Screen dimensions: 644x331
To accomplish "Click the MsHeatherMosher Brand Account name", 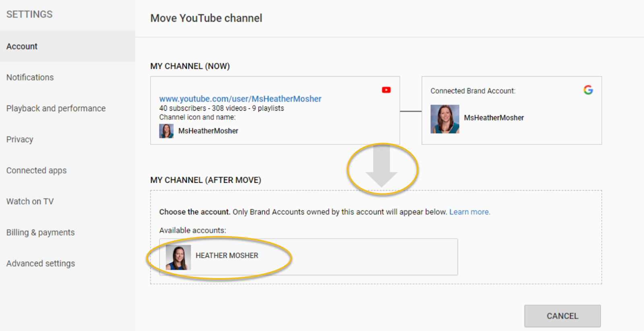I will click(x=494, y=118).
